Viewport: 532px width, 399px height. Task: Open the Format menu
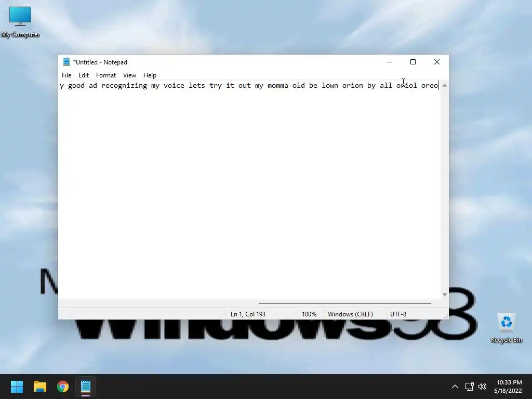(106, 75)
